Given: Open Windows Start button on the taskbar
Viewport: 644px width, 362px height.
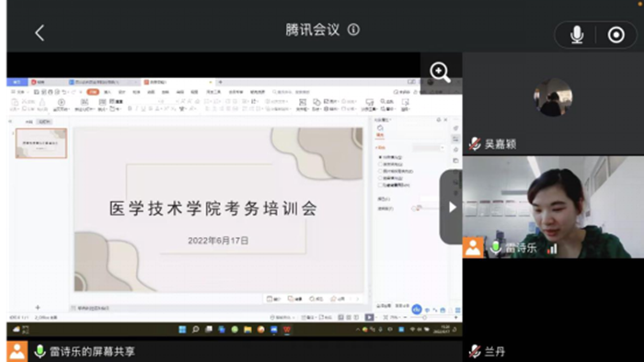Looking at the screenshot, I should [x=182, y=329].
